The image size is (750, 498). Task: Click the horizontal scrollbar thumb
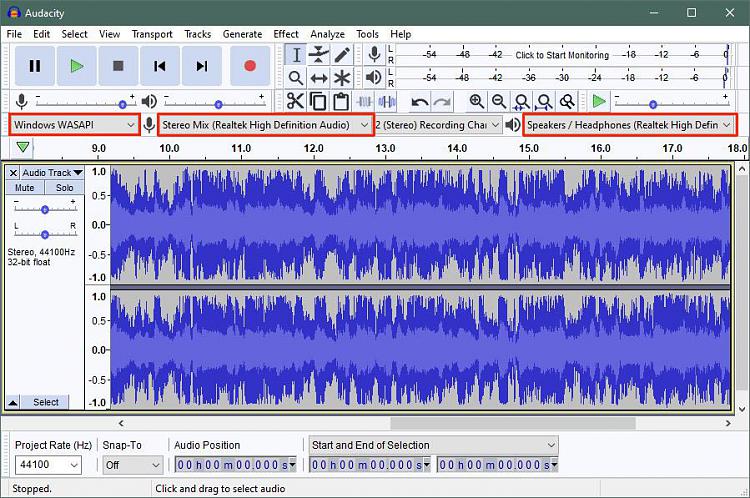point(513,423)
